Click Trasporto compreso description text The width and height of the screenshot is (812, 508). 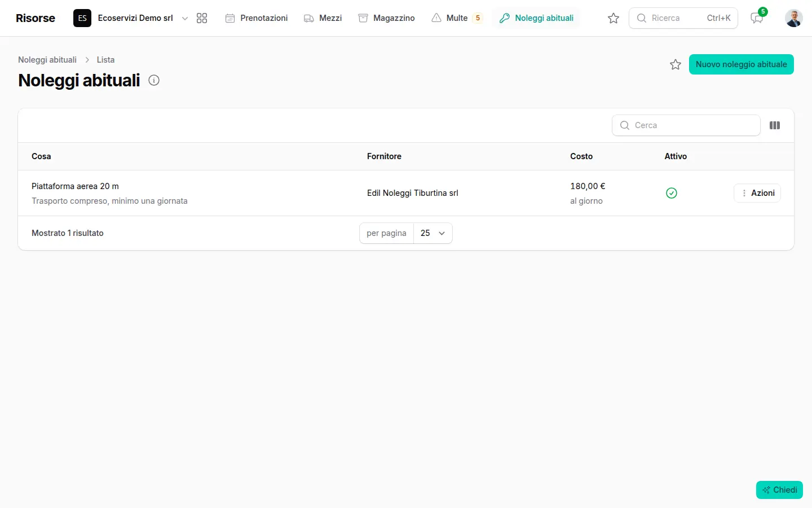[109, 201]
